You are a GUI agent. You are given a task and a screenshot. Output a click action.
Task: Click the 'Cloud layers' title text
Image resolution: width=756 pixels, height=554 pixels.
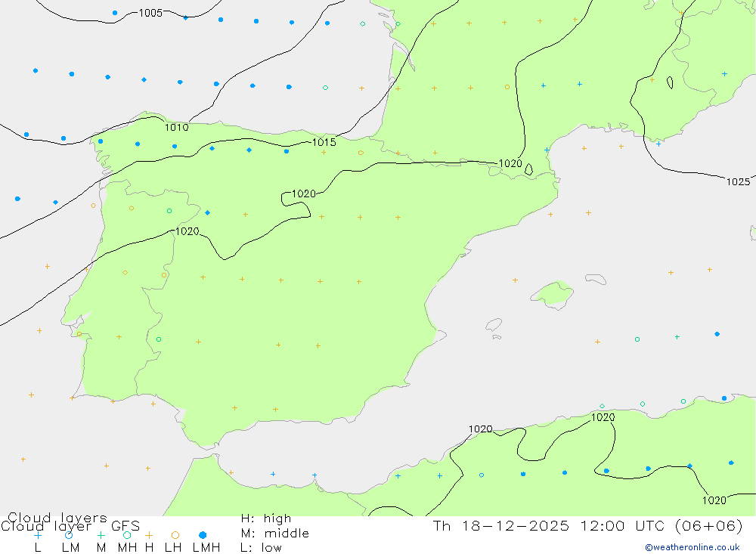pos(57,518)
